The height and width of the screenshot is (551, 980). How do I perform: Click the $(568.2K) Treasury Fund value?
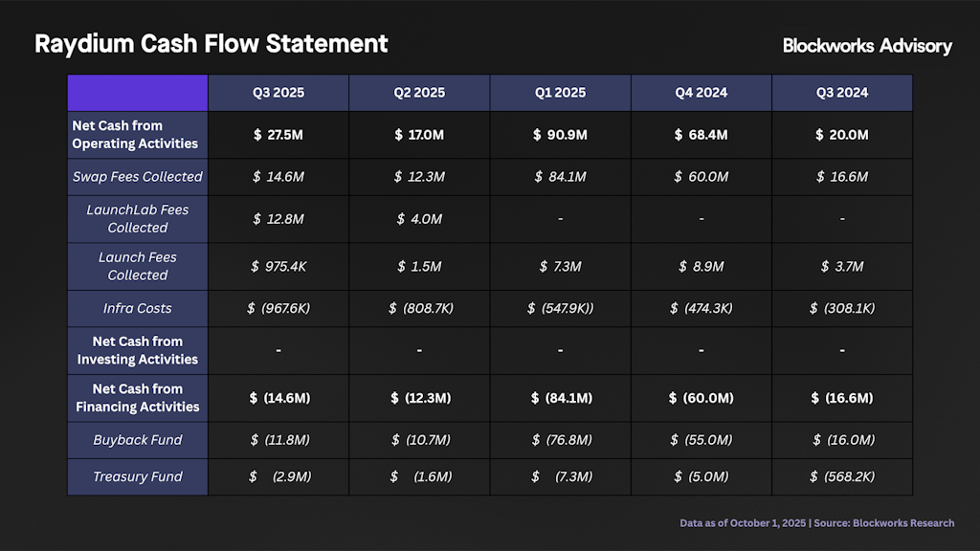841,476
